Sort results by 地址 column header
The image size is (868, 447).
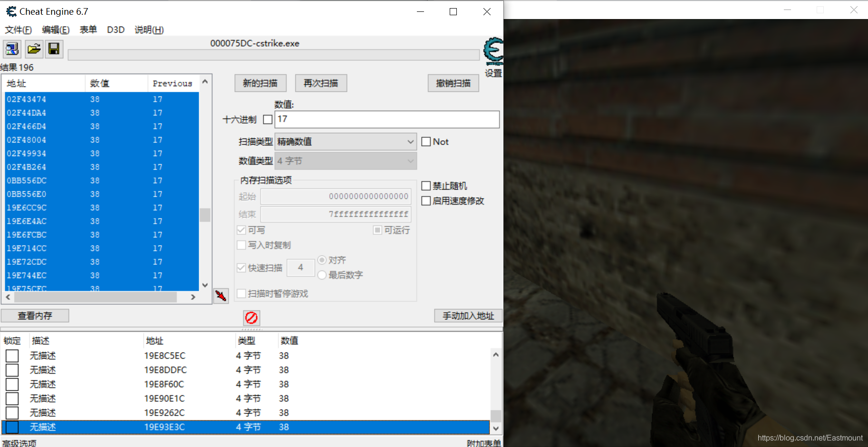(45, 84)
